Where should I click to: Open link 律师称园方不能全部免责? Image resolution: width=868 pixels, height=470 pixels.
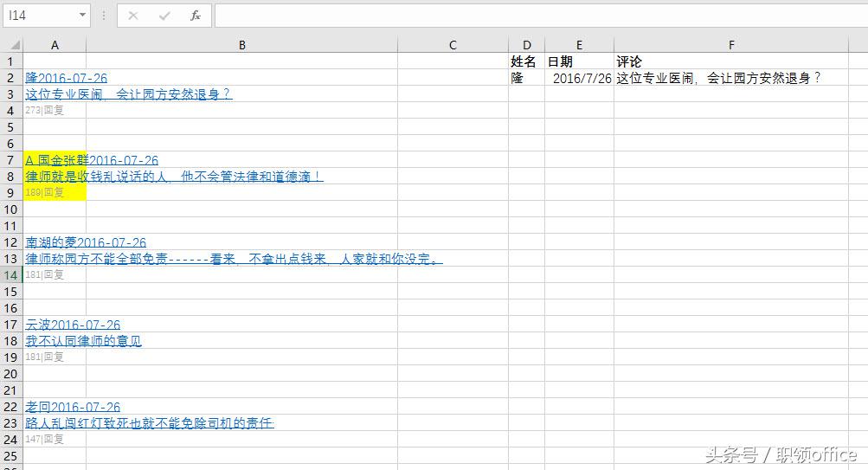[x=234, y=259]
